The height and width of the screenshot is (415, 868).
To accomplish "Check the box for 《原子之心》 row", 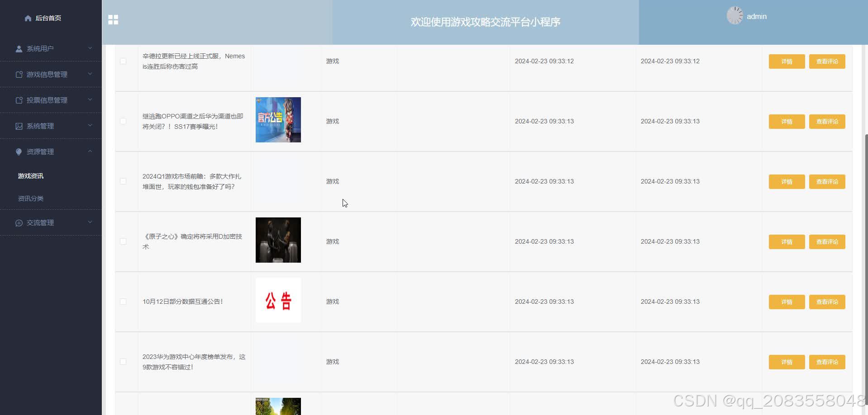I will tap(123, 241).
